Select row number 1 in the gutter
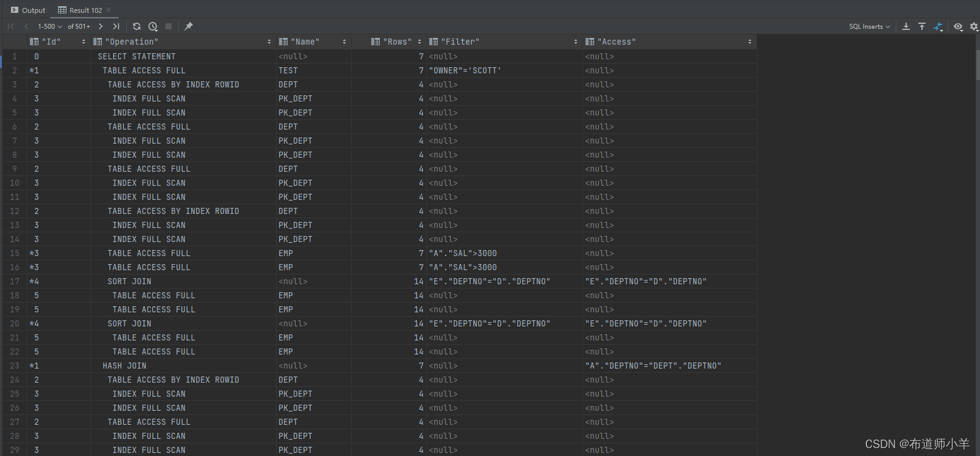The image size is (980, 456). [15, 56]
